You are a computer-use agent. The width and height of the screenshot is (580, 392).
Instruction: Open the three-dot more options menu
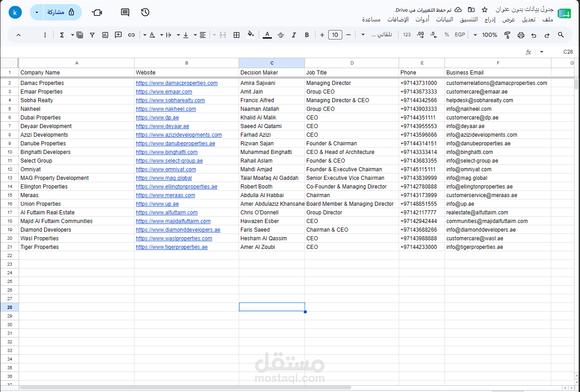tap(45, 35)
